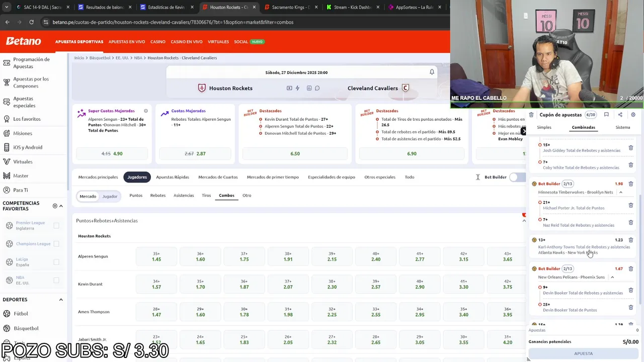Open bet slip settings gear
The width and height of the screenshot is (644, 362).
click(633, 115)
